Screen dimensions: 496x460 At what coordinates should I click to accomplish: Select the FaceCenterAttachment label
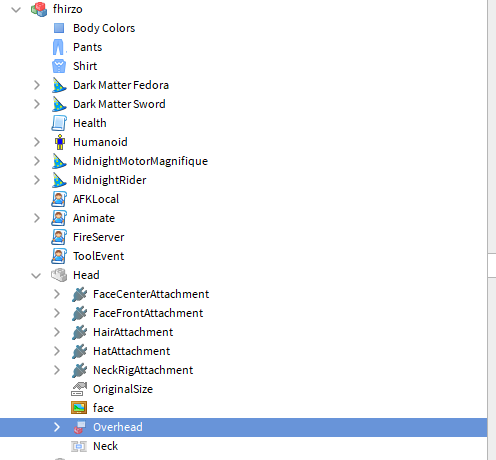[151, 294]
